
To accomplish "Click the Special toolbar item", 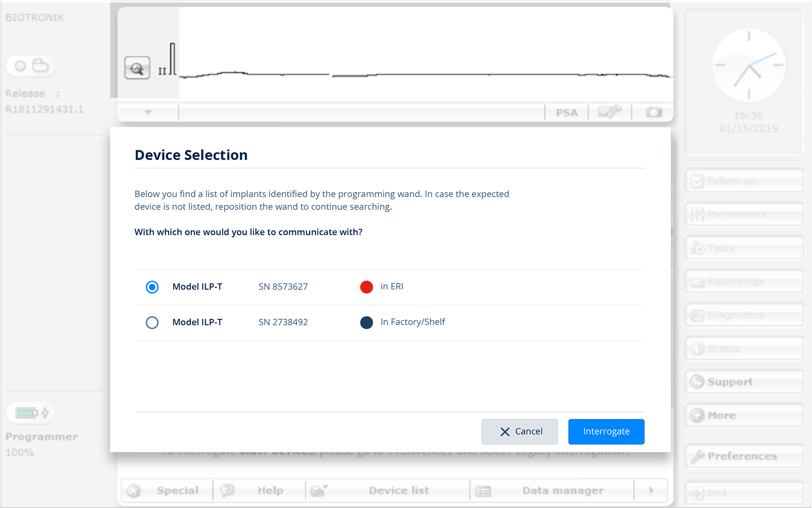I will pyautogui.click(x=167, y=491).
